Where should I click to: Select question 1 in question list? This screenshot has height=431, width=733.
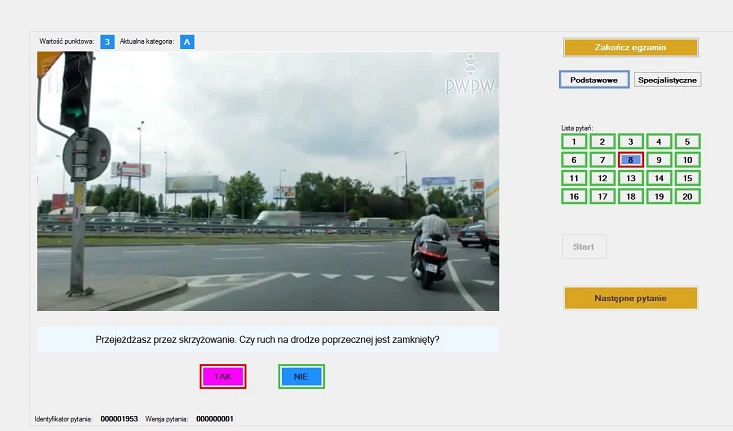(573, 142)
